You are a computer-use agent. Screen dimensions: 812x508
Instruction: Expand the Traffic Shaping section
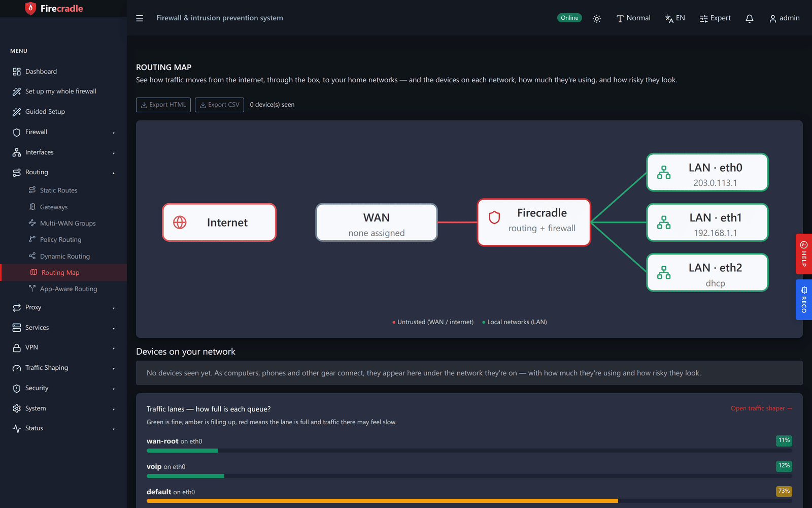(x=63, y=368)
